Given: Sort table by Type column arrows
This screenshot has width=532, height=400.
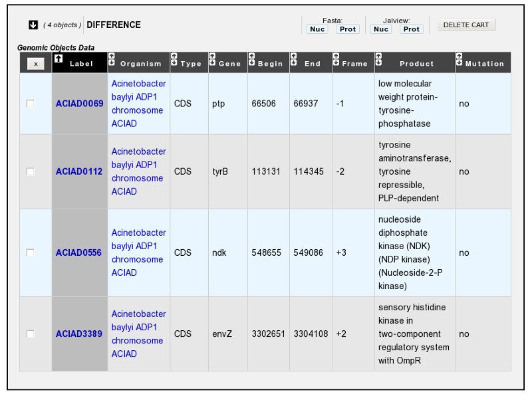Looking at the screenshot, I should coord(174,59).
